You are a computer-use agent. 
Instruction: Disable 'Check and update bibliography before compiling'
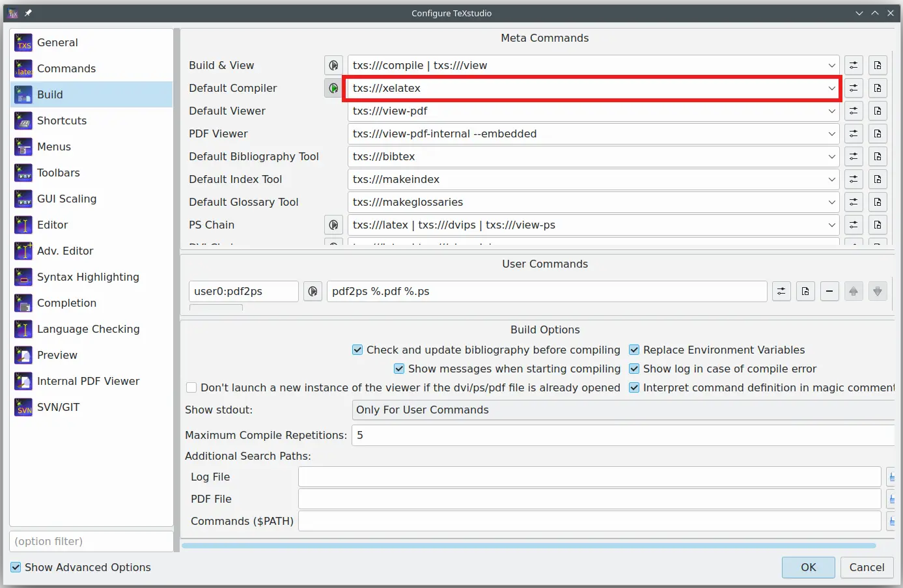click(357, 350)
